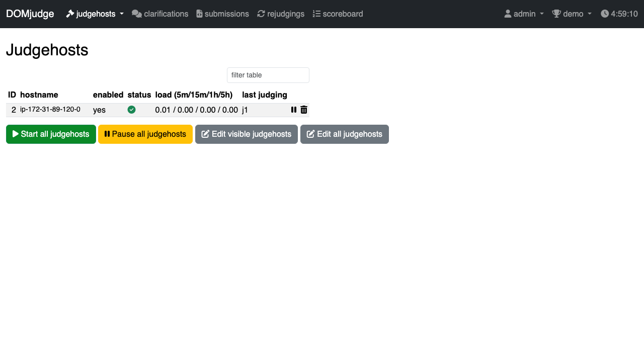
Task: Sort table by ID column header
Action: pyautogui.click(x=12, y=95)
